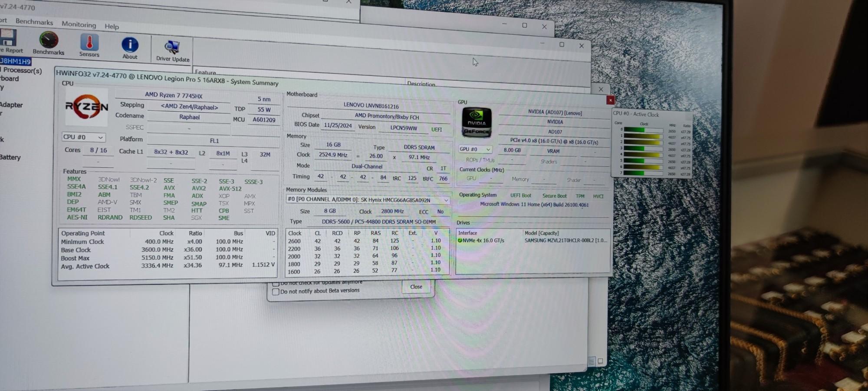Click the TDP 55 W value
The height and width of the screenshot is (391, 868).
click(264, 109)
